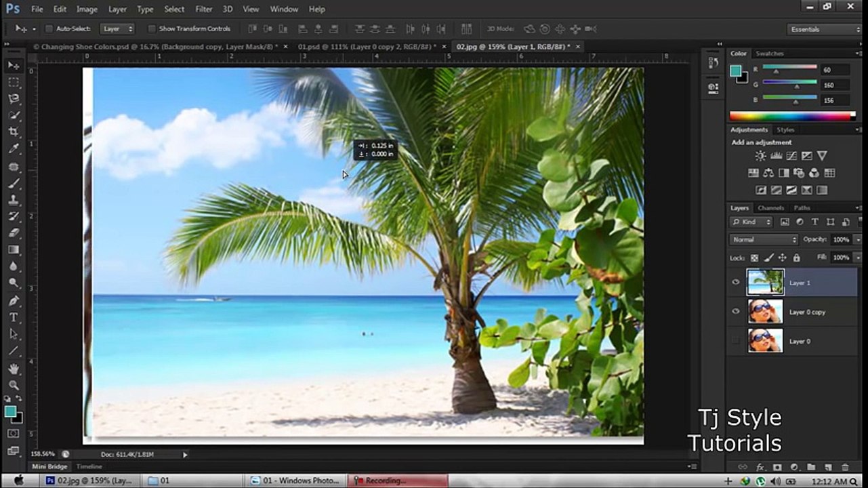Click the Recording taskbar button
Viewport: 868px width, 488px height.
pos(398,481)
